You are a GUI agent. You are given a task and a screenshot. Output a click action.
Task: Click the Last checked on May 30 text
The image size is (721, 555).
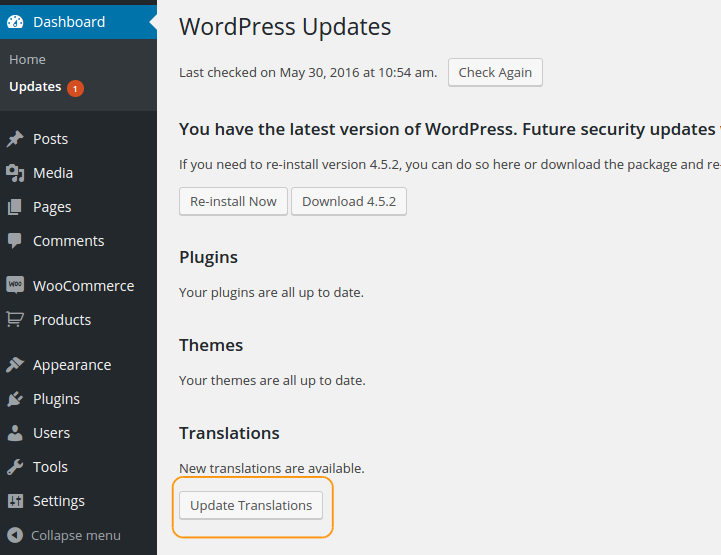(x=308, y=73)
